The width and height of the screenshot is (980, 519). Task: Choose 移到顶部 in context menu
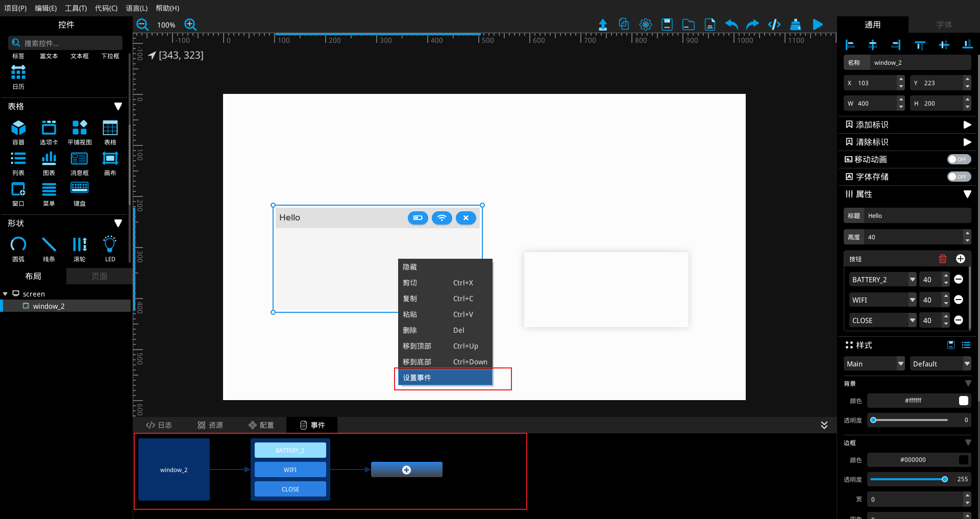tap(445, 346)
